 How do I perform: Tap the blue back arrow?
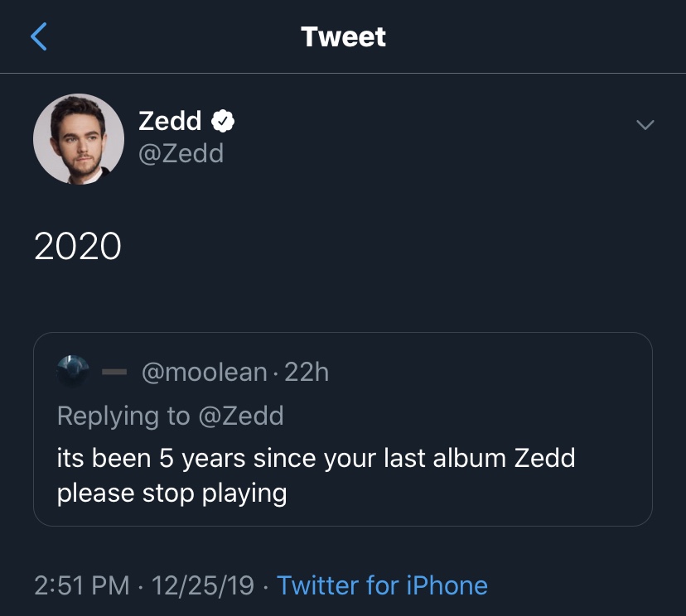coord(39,36)
